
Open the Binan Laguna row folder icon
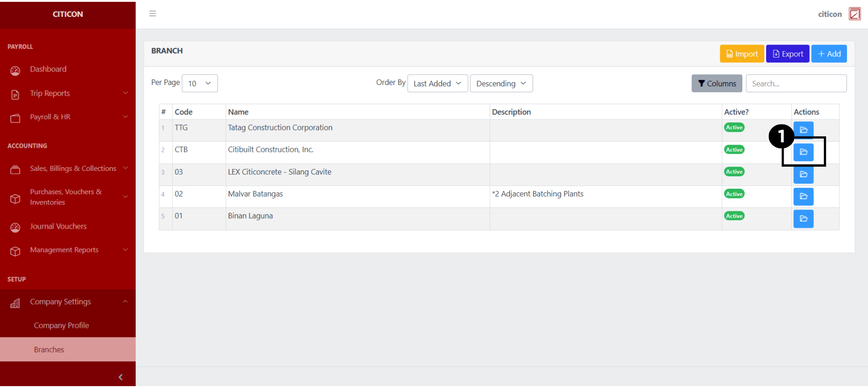(x=803, y=219)
